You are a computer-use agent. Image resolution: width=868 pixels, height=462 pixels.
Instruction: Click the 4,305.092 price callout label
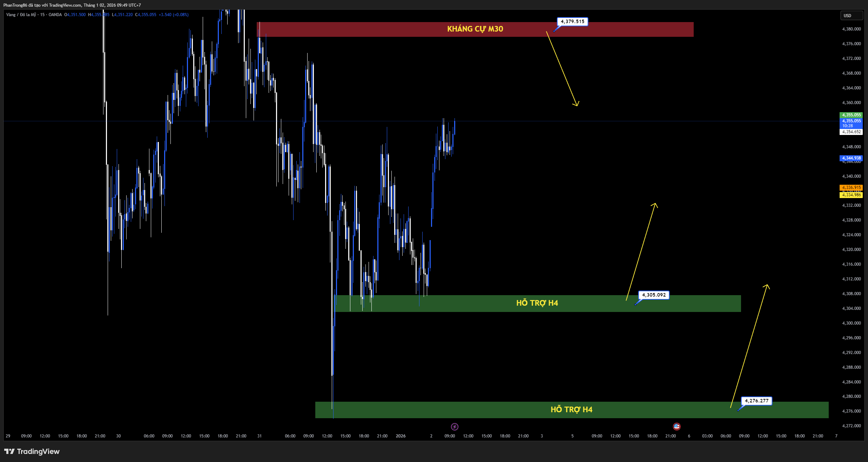[x=653, y=295]
